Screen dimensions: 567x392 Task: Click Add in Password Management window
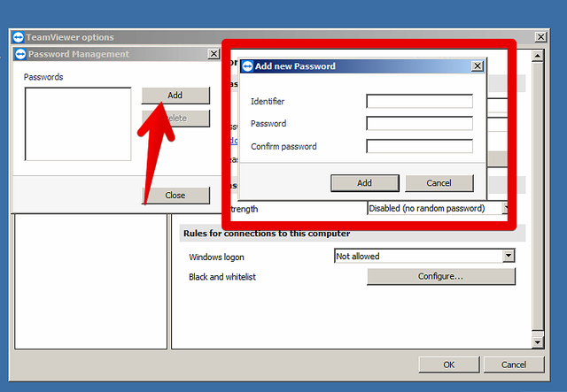[x=175, y=96]
